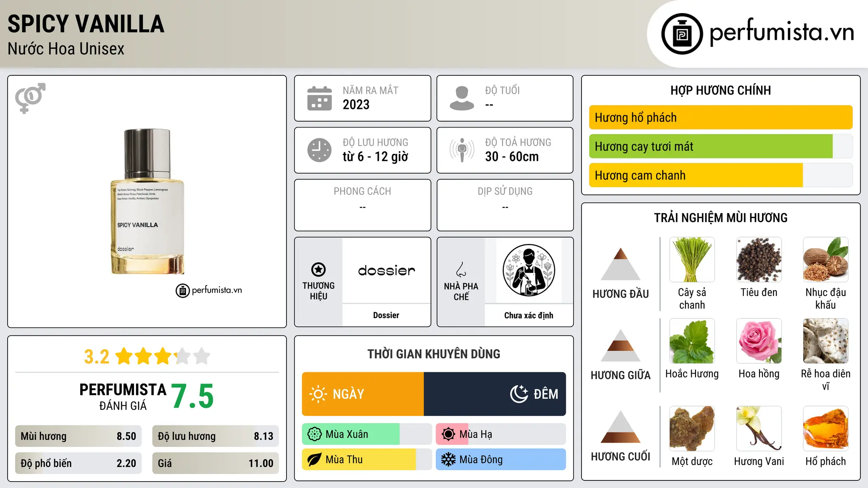868x488 pixels.
Task: Select the Hoa hồng note image
Action: (x=759, y=341)
